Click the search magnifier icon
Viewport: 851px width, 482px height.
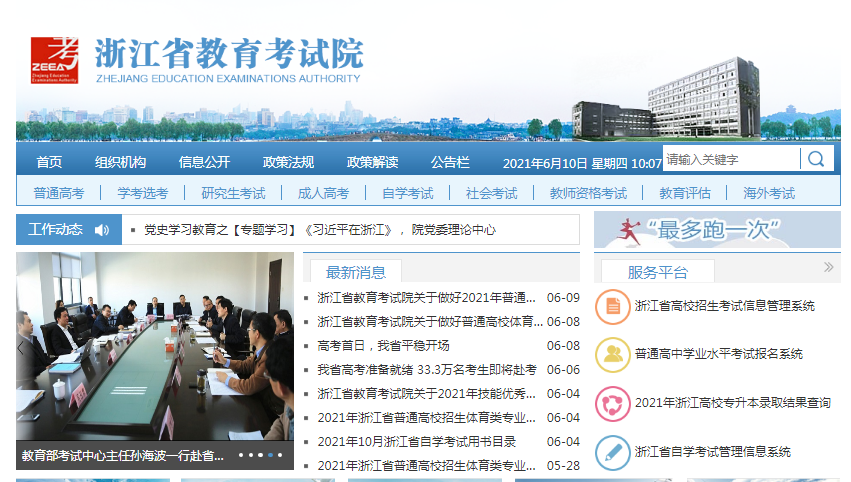point(816,159)
